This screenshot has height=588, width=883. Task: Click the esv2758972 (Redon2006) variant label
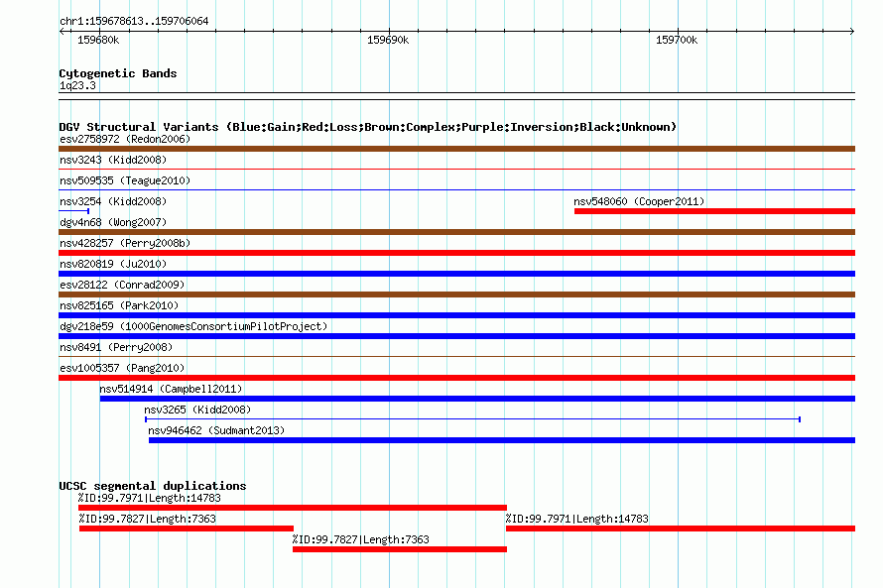pos(125,139)
